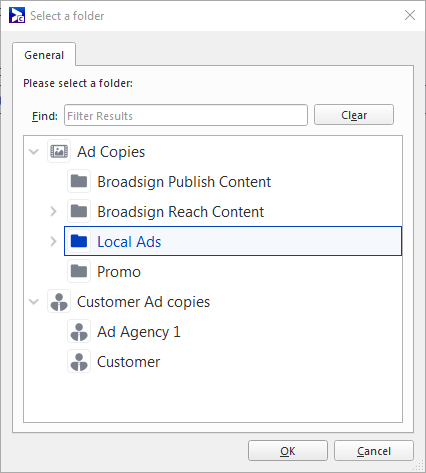Click the Promo folder icon
This screenshot has width=426, height=473.
point(79,271)
